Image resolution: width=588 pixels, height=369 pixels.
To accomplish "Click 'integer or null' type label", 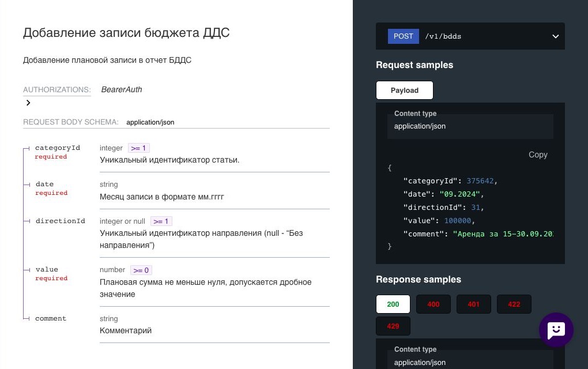I will [x=122, y=221].
